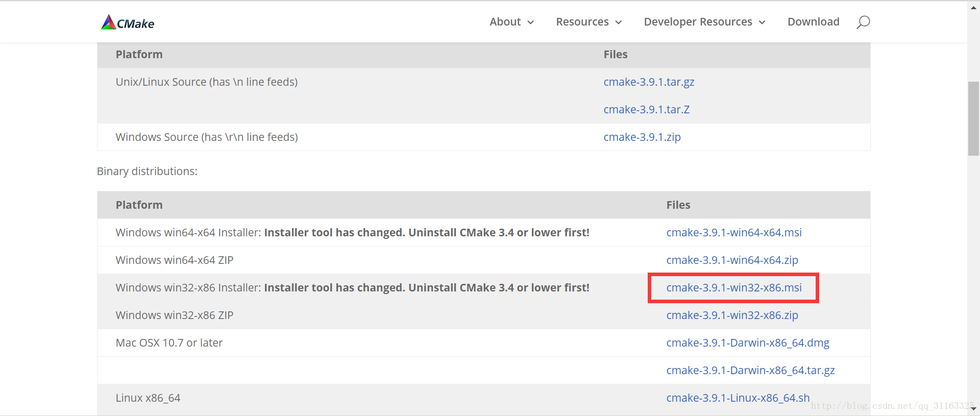Select the 'Linux x86_64' platform text
Image resolution: width=980 pixels, height=416 pixels.
tap(148, 398)
